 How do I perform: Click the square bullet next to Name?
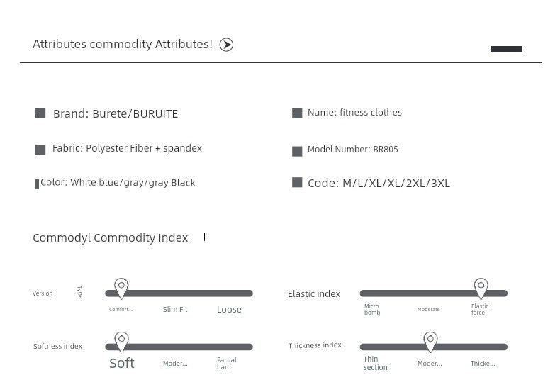pos(297,113)
